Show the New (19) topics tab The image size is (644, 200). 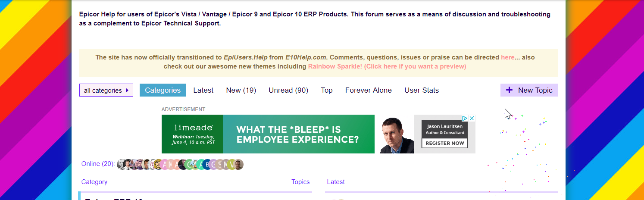click(x=241, y=90)
